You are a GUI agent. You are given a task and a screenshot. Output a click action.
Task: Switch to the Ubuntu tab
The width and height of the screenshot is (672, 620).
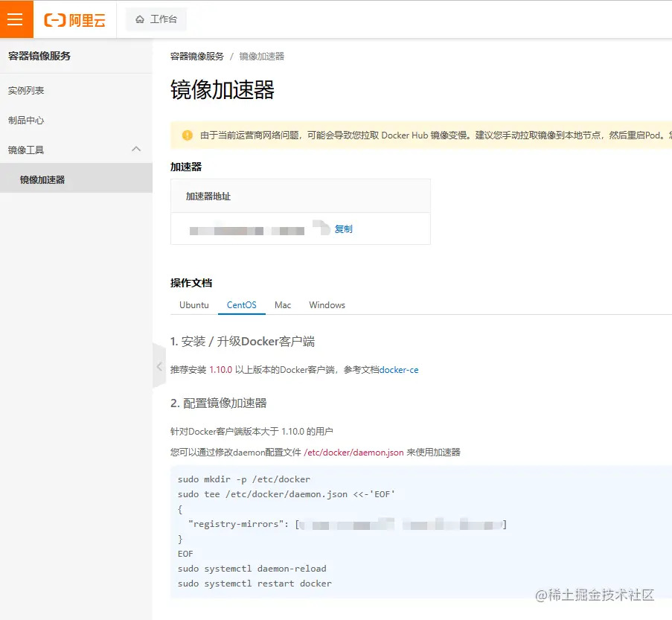click(x=194, y=305)
